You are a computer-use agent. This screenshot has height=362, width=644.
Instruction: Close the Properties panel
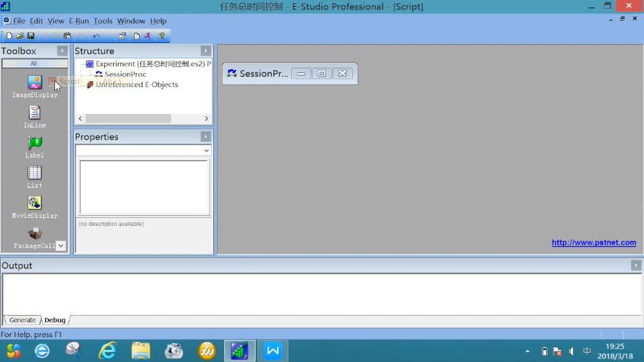coord(206,137)
